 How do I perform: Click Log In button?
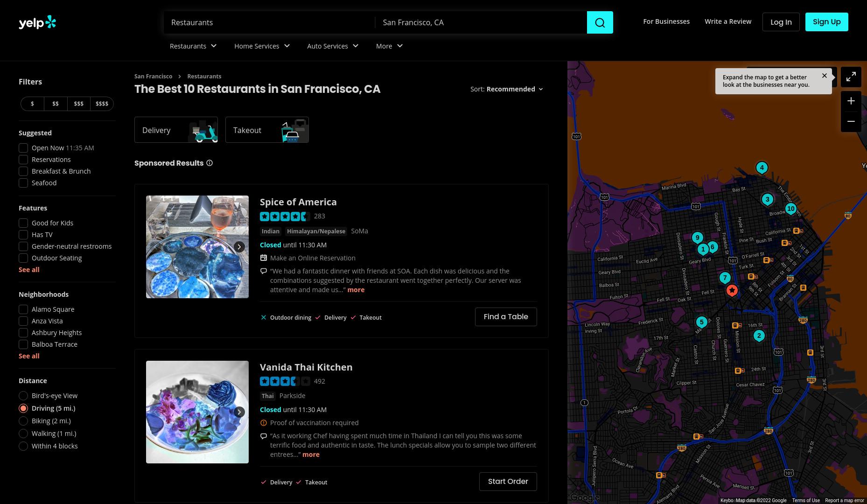point(781,22)
